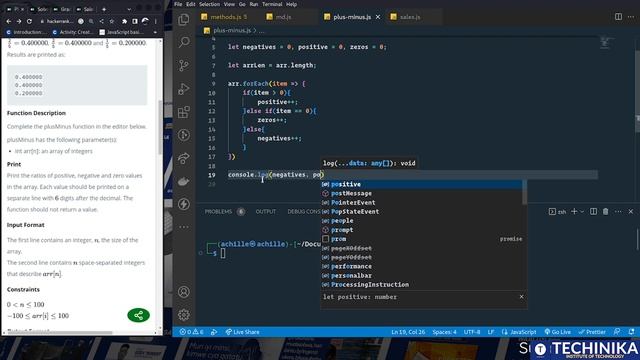Open the File menu

[x=178, y=4]
